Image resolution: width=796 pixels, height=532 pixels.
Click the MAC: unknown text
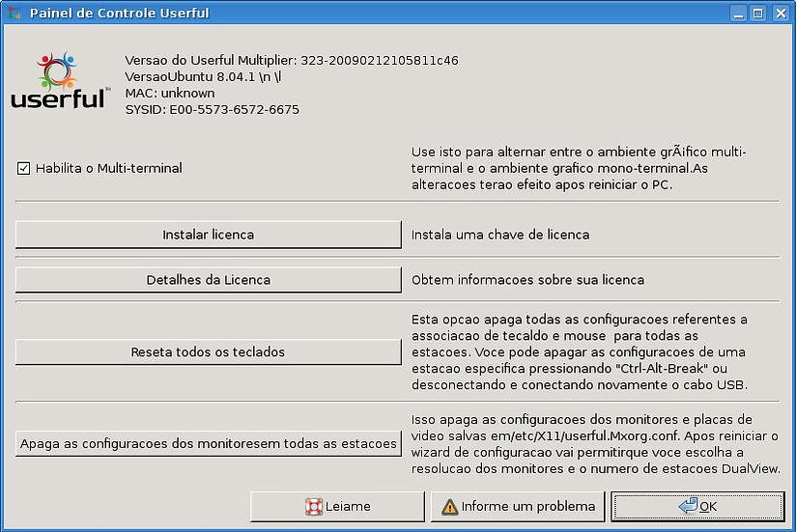click(x=170, y=94)
